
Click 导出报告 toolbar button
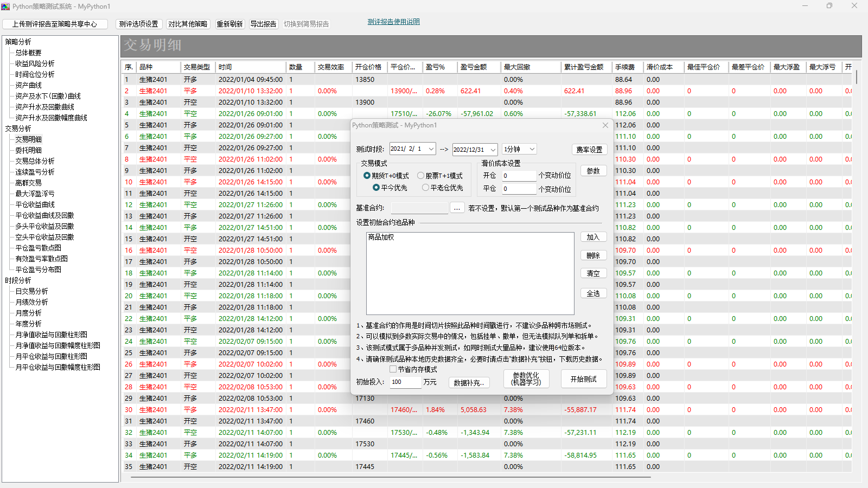[263, 24]
